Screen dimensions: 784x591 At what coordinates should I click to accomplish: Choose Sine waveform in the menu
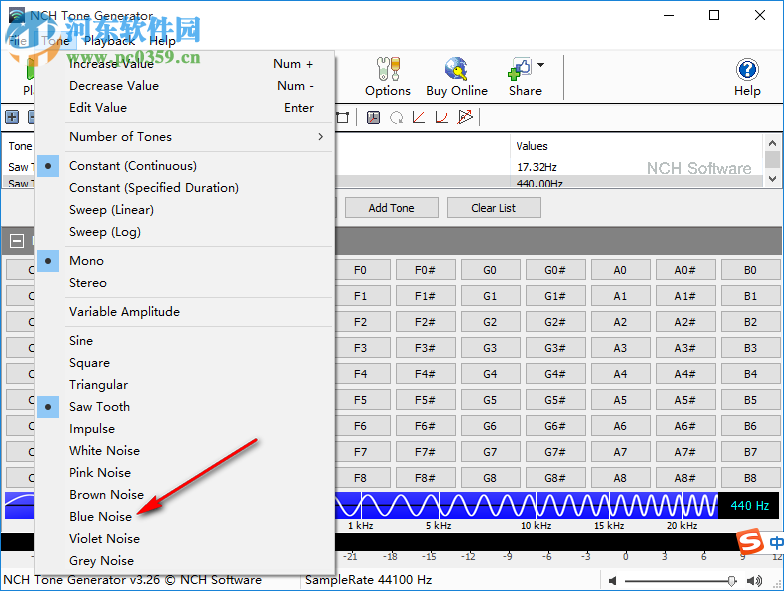click(81, 341)
